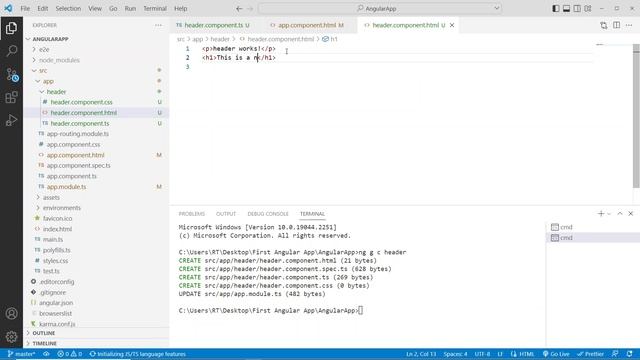Open the Extensions view

tap(11, 98)
